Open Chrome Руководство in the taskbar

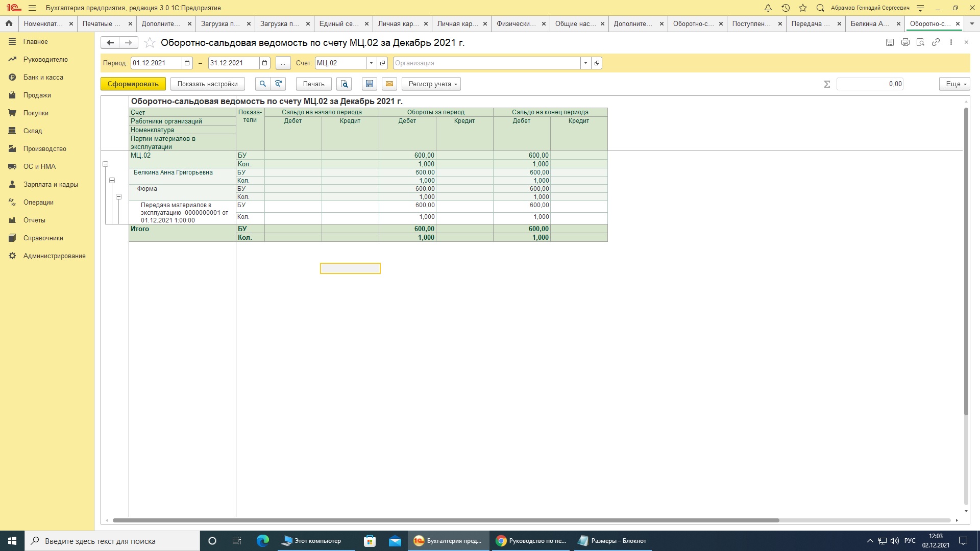[x=531, y=541]
